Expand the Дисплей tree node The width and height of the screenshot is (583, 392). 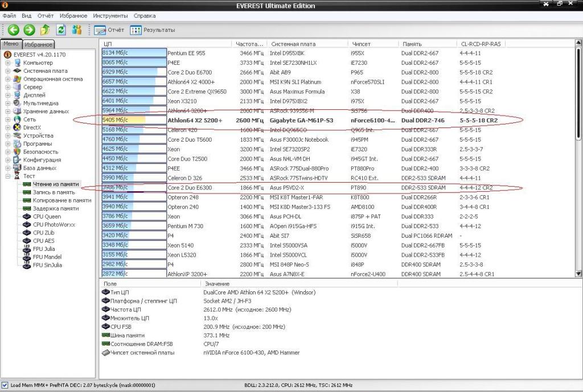8,95
